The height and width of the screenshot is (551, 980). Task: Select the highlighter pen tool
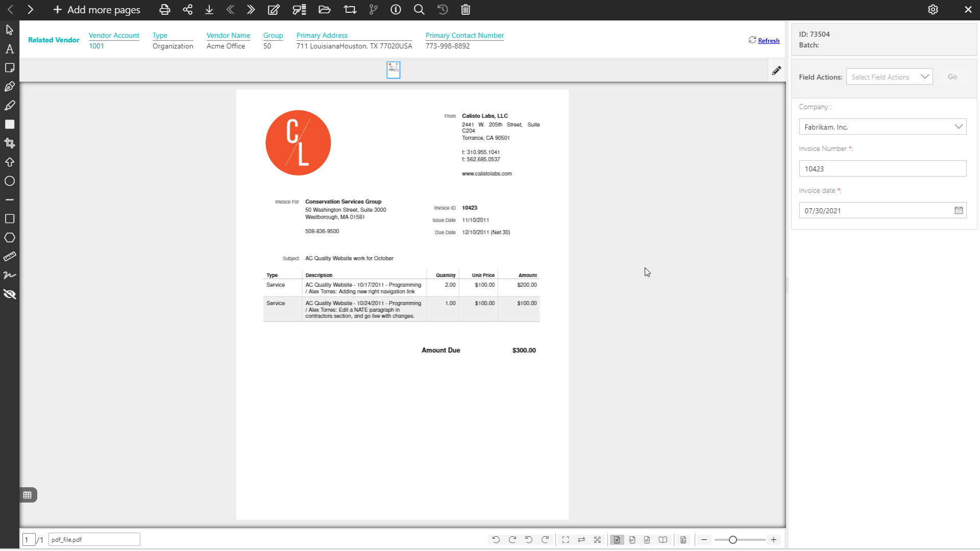[x=9, y=106]
